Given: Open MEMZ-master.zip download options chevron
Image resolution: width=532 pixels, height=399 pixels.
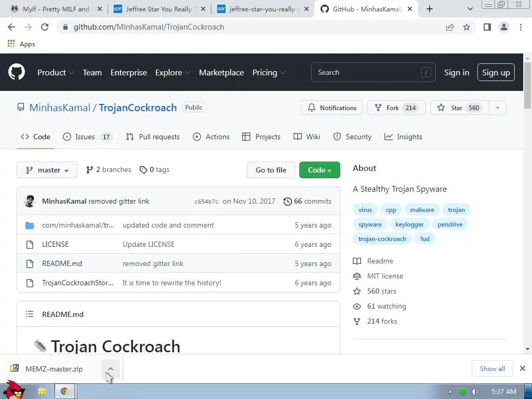Looking at the screenshot, I should [111, 369].
